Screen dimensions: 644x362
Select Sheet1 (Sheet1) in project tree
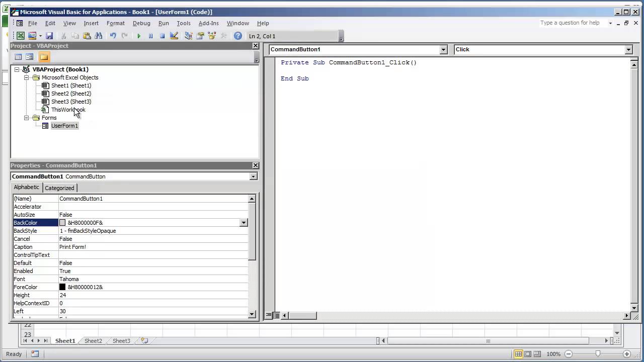(x=71, y=85)
